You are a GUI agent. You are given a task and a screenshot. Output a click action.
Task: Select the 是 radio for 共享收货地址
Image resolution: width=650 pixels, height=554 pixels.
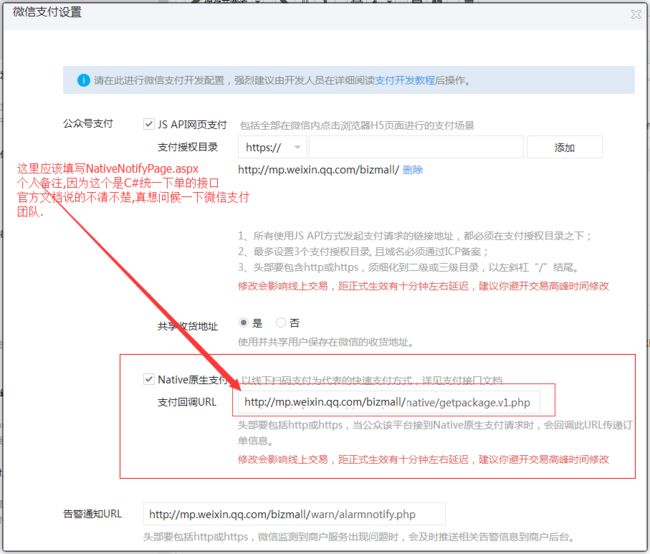pos(244,322)
